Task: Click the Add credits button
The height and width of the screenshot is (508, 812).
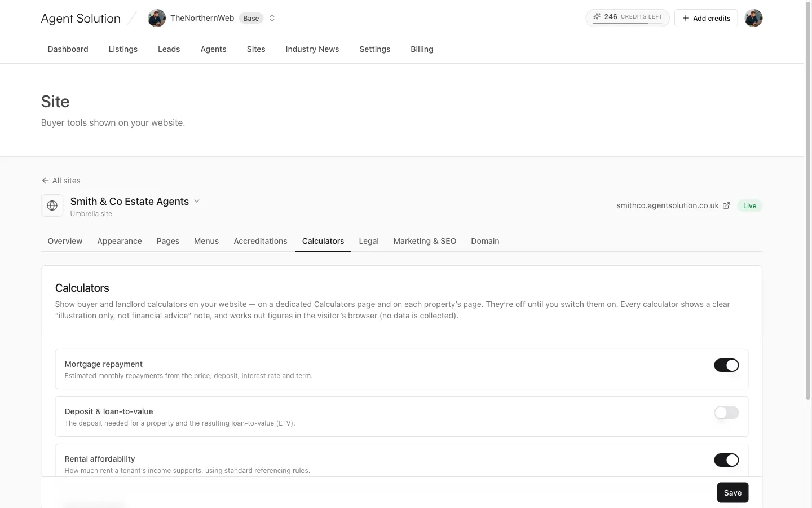Action: tap(706, 18)
